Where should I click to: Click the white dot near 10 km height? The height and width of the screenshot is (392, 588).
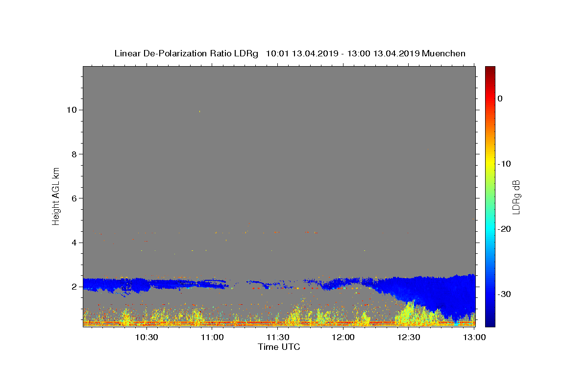(x=200, y=111)
